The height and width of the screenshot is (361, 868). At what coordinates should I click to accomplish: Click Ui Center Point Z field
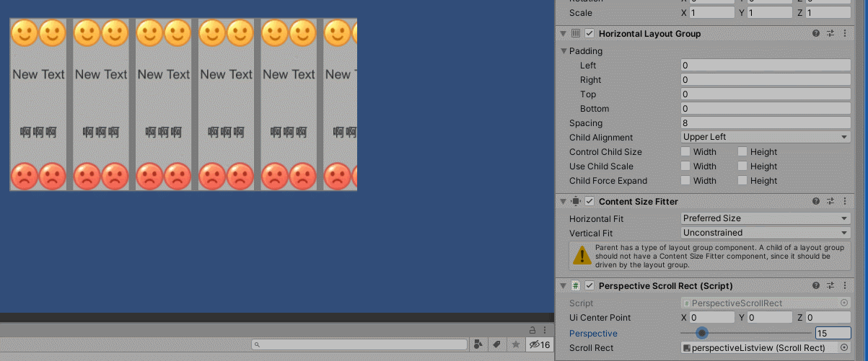pos(829,318)
